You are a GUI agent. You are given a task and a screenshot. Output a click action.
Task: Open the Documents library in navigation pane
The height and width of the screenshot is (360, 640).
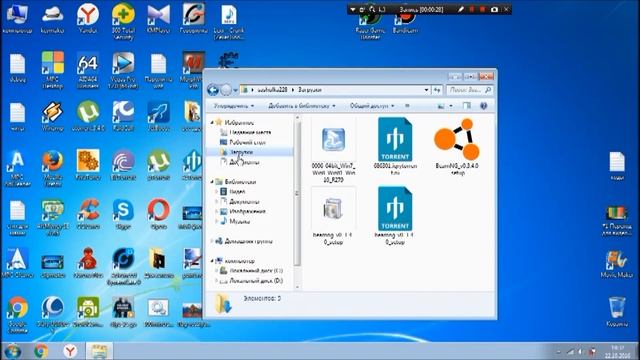tap(240, 202)
